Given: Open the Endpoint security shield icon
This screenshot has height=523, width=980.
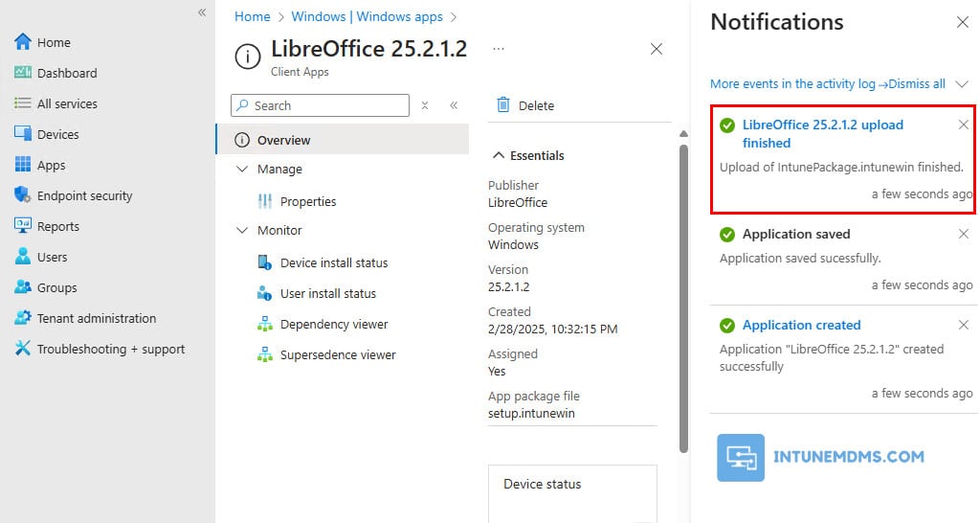Looking at the screenshot, I should [23, 195].
